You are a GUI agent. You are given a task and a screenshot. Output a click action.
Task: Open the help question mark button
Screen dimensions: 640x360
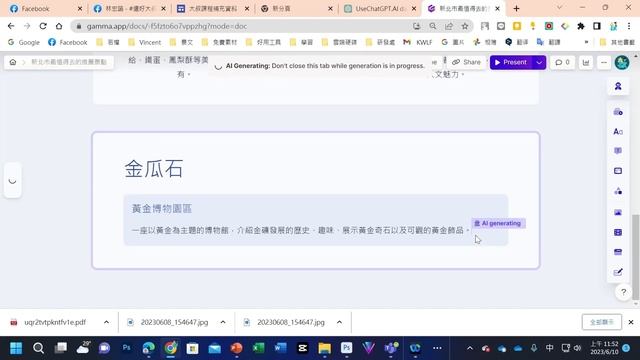[623, 292]
